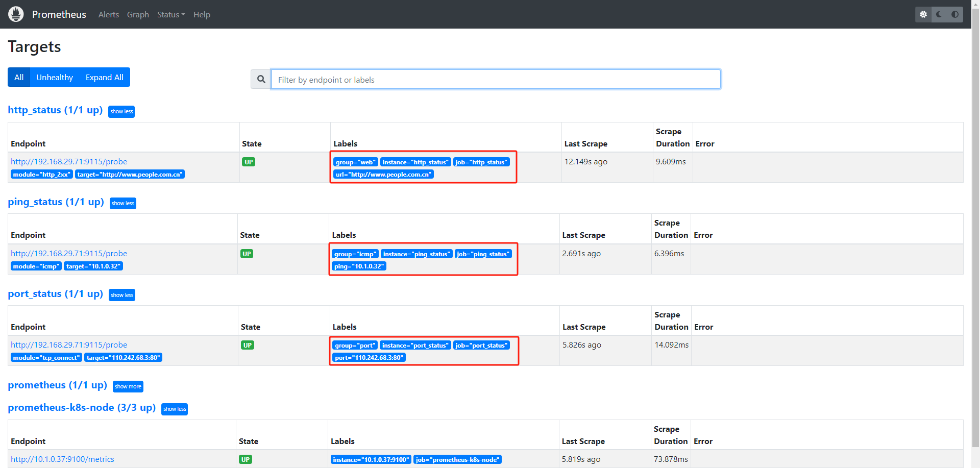Image resolution: width=980 pixels, height=468 pixels.
Task: Click the ping="10.1.0.32" label badge
Action: (x=359, y=266)
